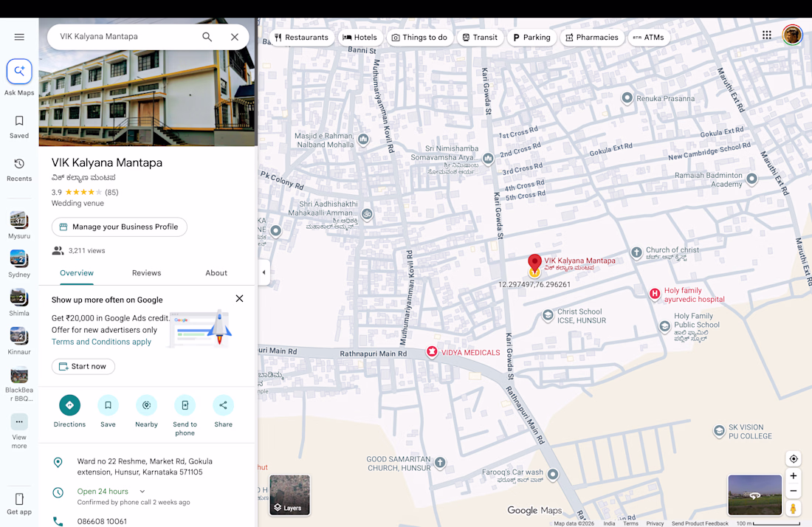
Task: Switch to the About tab
Action: pyautogui.click(x=216, y=273)
